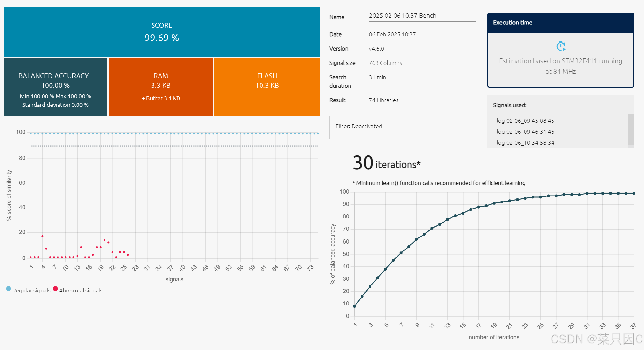644x350 pixels.
Task: Click the FLASH 10.3 KB tile
Action: pyautogui.click(x=267, y=87)
